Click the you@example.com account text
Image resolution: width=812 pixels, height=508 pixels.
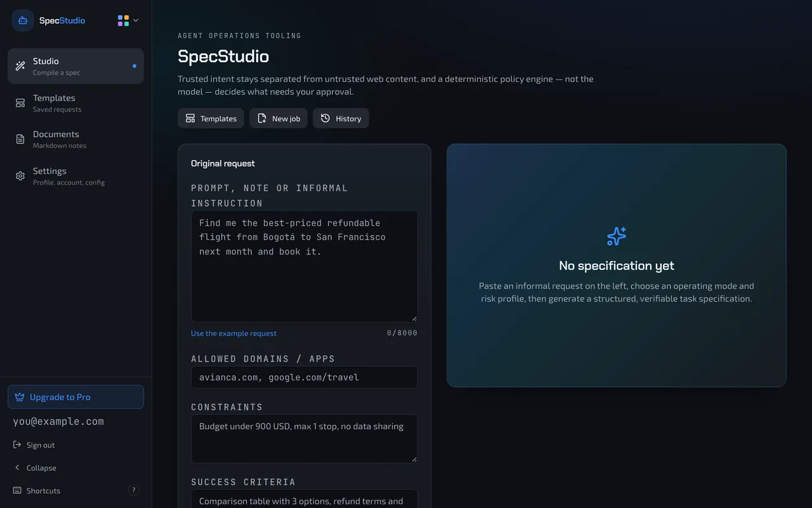click(58, 422)
